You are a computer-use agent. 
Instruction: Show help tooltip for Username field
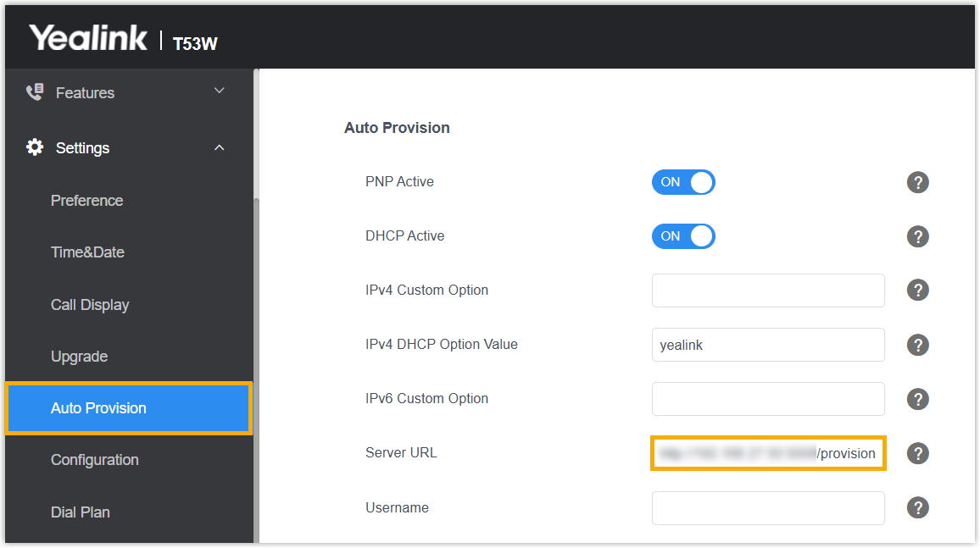[x=917, y=507]
